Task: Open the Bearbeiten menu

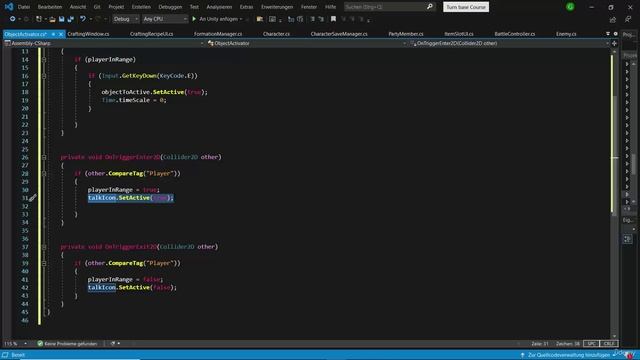Action: pyautogui.click(x=50, y=7)
